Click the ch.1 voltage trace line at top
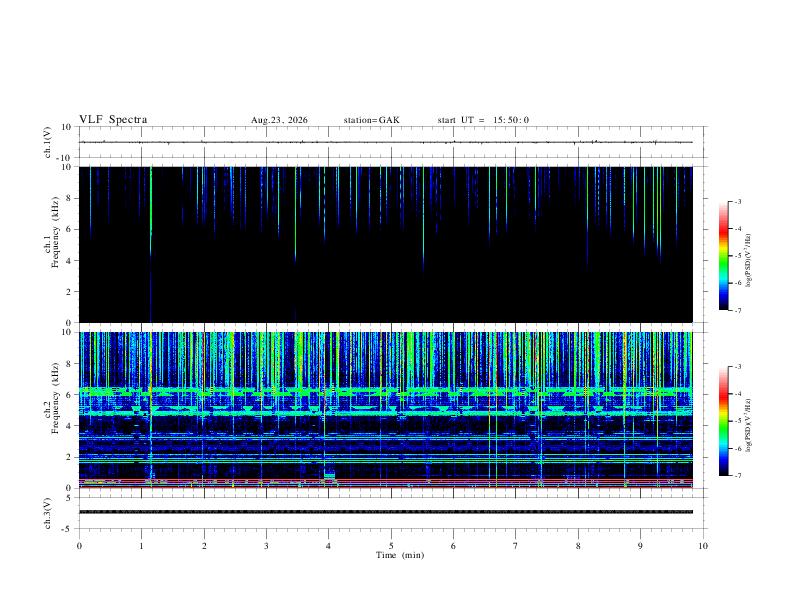Image resolution: width=792 pixels, height=612 pixels. 386,142
